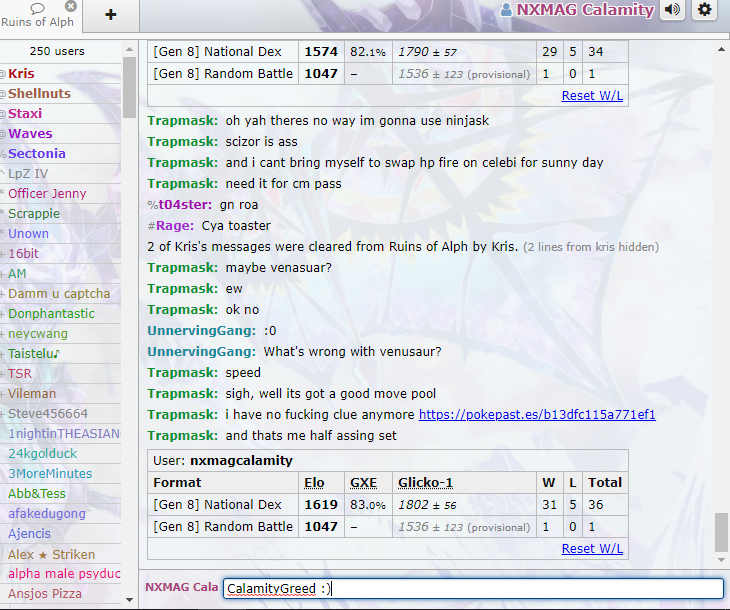This screenshot has height=610, width=730.
Task: Close the Ruins of Alph room tab
Action: pos(71,6)
